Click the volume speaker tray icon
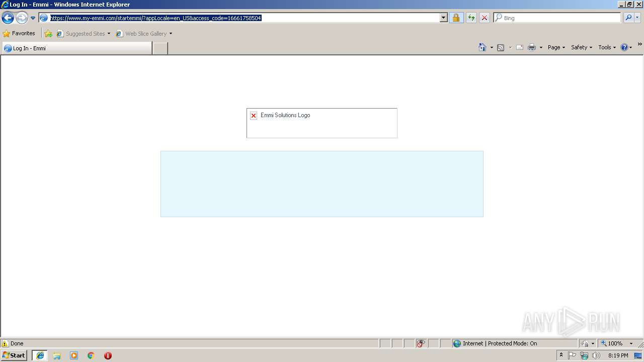This screenshot has width=644, height=362. pyautogui.click(x=596, y=355)
